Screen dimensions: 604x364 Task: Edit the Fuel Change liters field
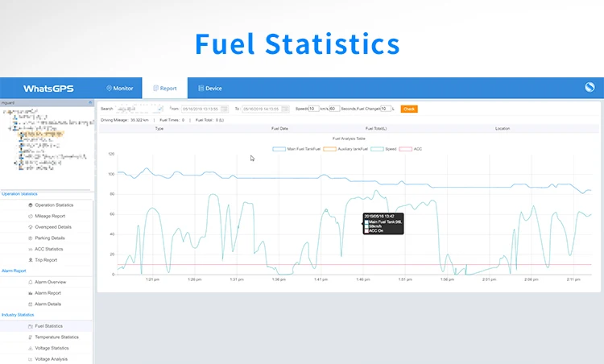(386, 109)
